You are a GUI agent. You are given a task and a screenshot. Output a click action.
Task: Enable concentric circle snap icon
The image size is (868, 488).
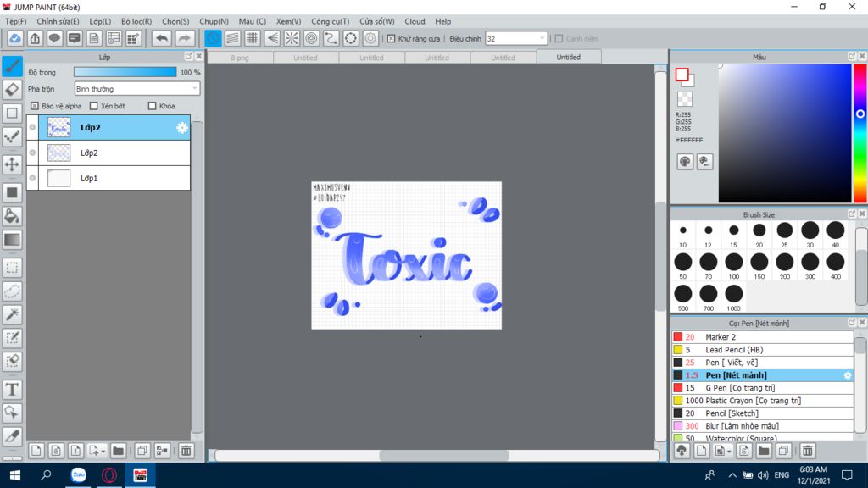coord(312,38)
